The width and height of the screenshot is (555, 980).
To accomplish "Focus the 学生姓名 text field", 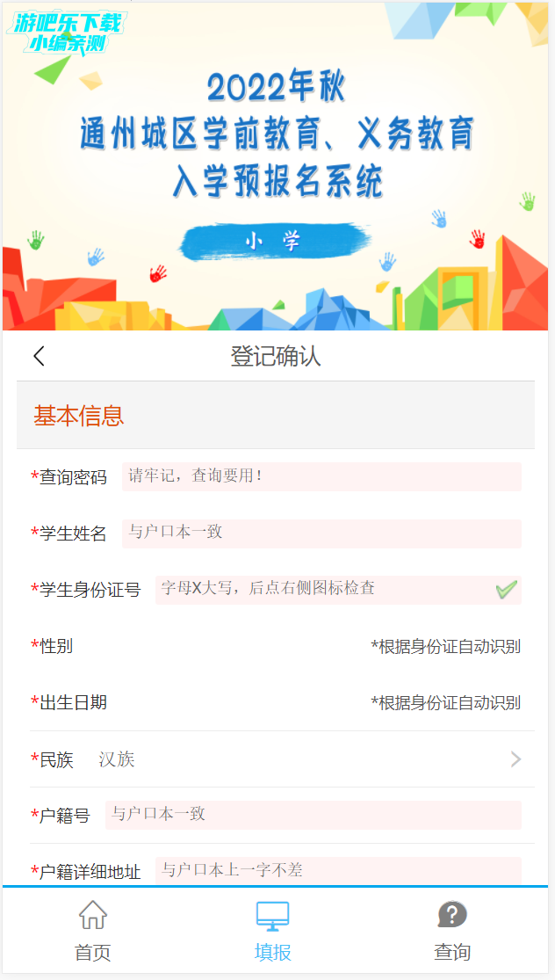I will click(321, 534).
